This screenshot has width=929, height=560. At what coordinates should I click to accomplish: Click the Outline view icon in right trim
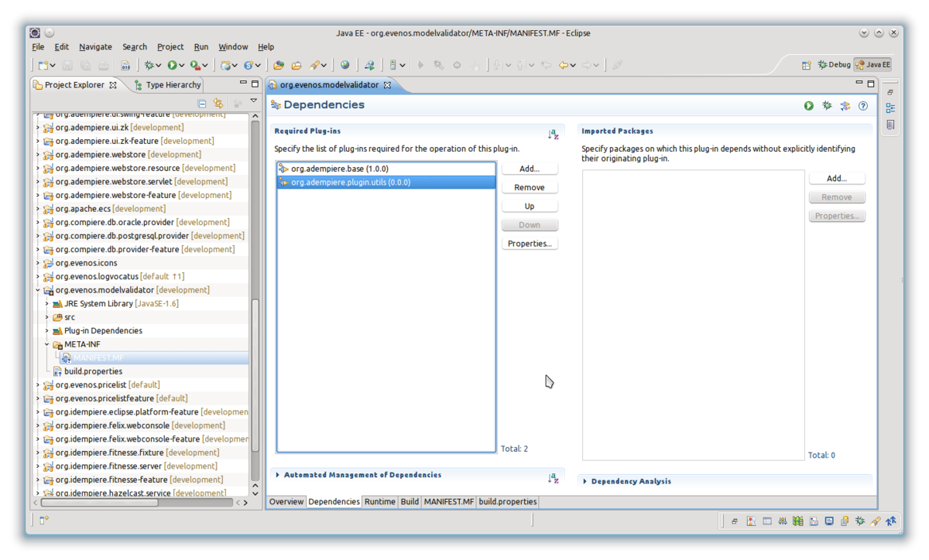[x=890, y=108]
